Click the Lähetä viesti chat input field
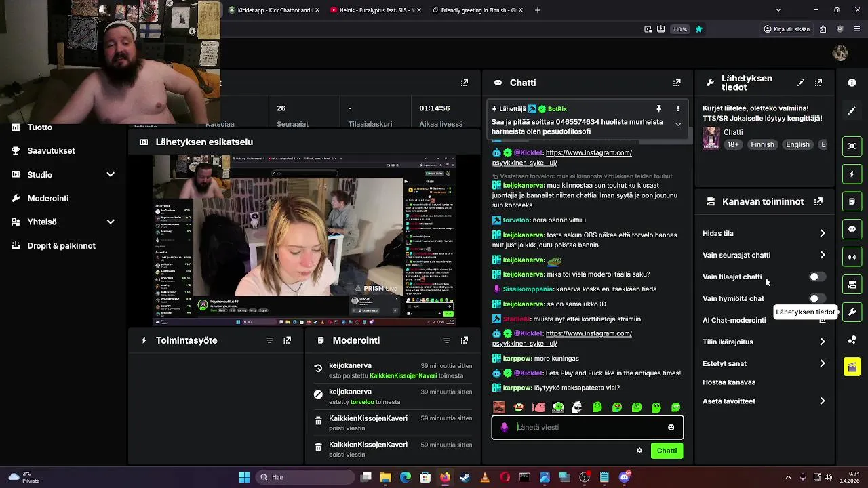The height and width of the screenshot is (488, 868). 587,427
